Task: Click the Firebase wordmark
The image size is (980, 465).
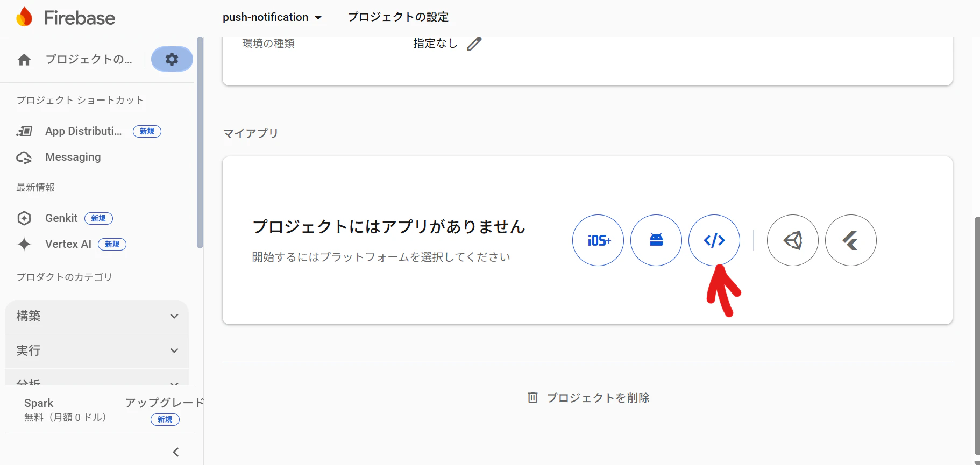Action: click(80, 18)
